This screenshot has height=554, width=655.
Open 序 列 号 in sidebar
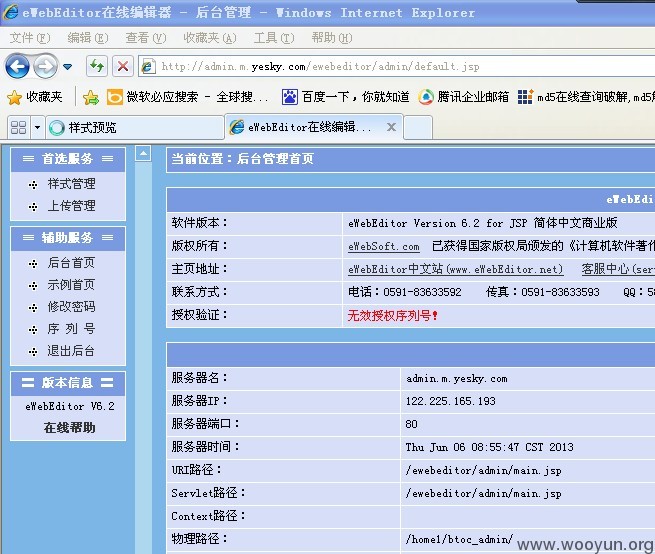71,329
